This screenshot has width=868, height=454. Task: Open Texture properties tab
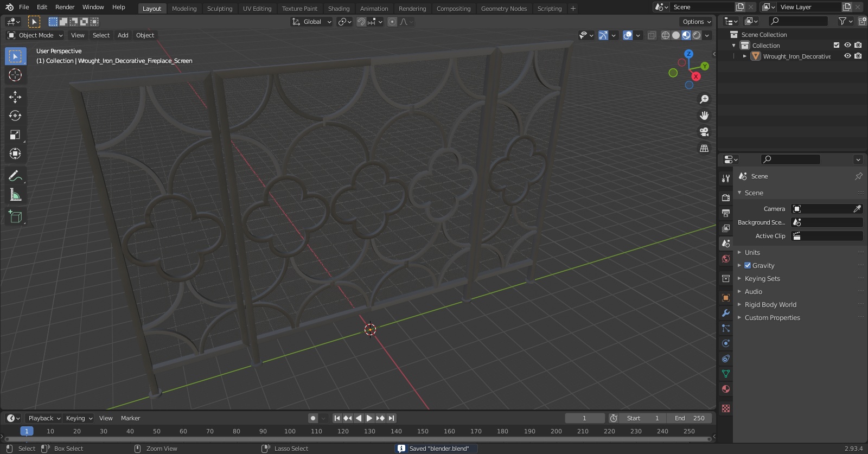click(x=725, y=408)
